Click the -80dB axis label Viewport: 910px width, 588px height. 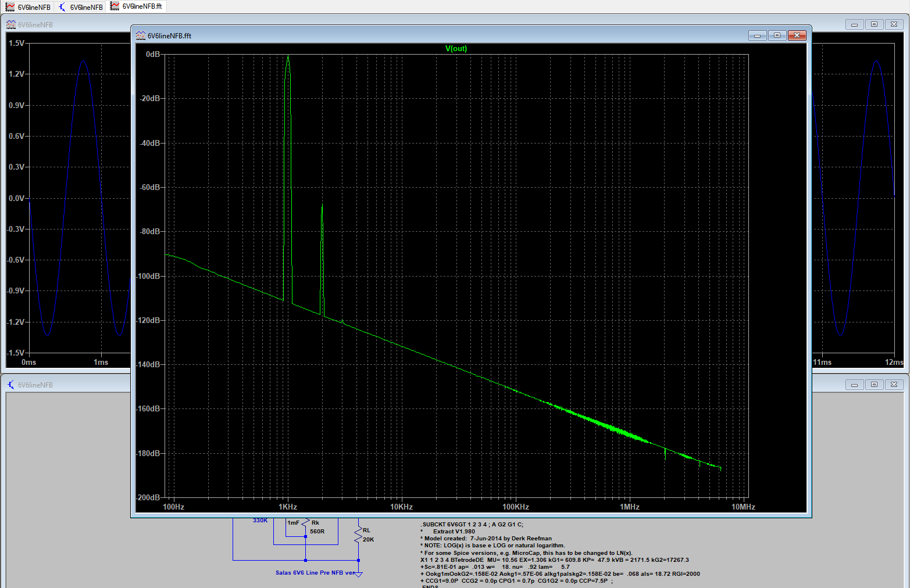149,231
